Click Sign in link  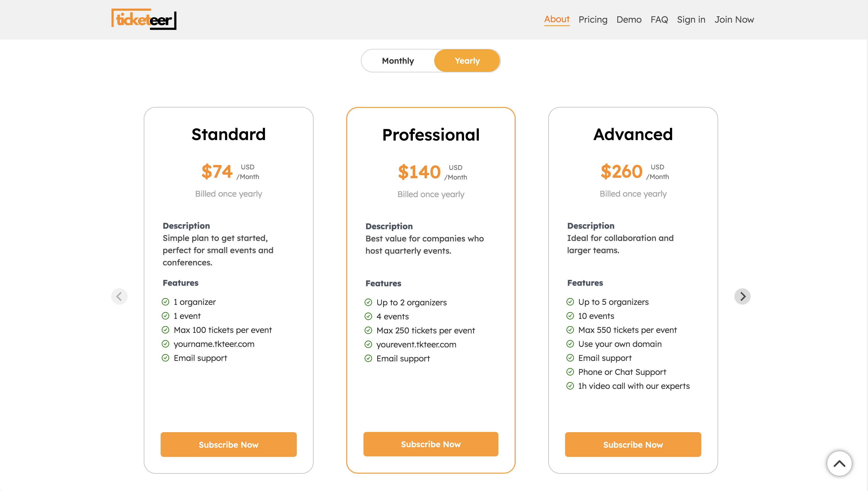[691, 20]
